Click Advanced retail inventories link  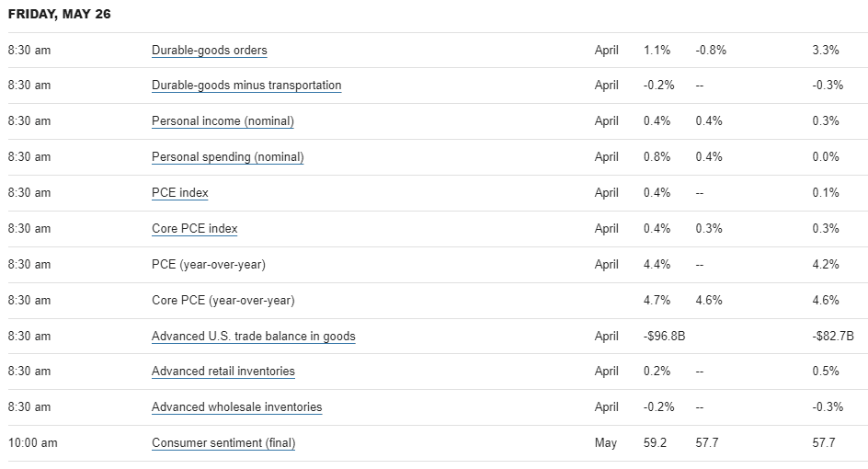[x=223, y=372]
